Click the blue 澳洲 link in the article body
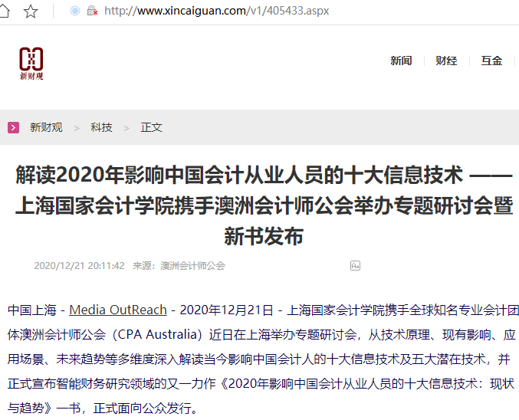The width and height of the screenshot is (519, 420). click(x=32, y=334)
